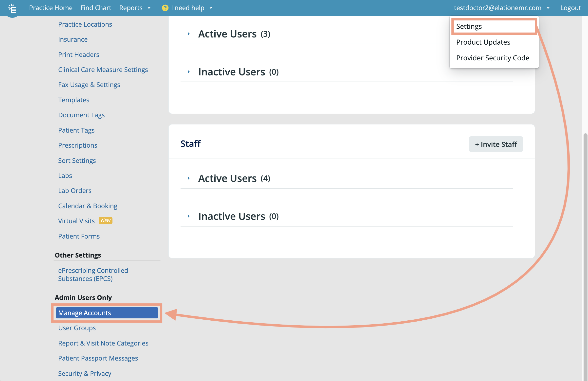Image resolution: width=588 pixels, height=381 pixels.
Task: Open the I need help dropdown
Action: [188, 8]
